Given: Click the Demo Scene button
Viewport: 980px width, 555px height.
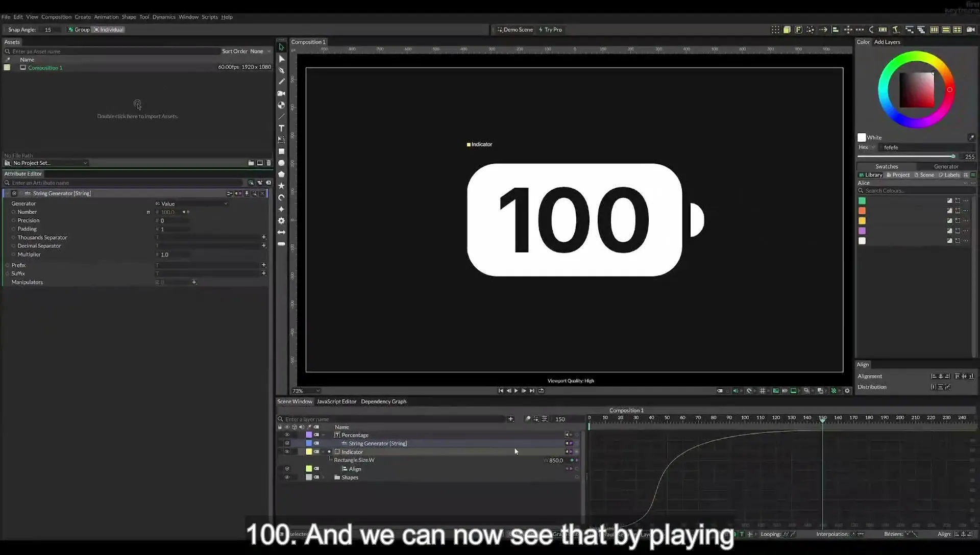Looking at the screenshot, I should pyautogui.click(x=515, y=30).
